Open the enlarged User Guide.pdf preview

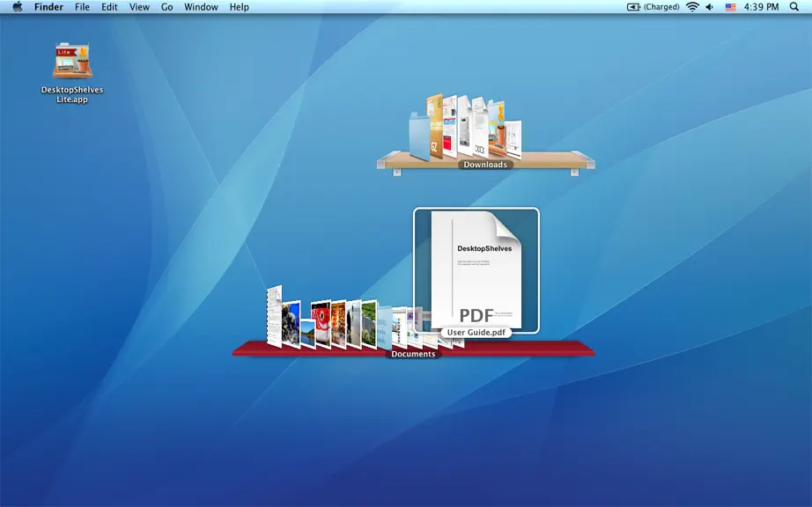point(476,269)
